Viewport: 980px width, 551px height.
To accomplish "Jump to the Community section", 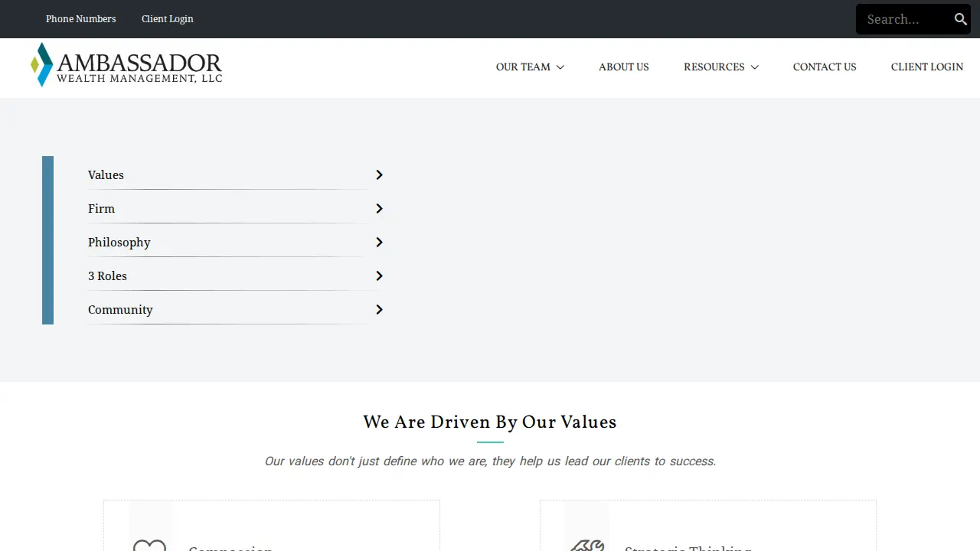I will pos(120,310).
